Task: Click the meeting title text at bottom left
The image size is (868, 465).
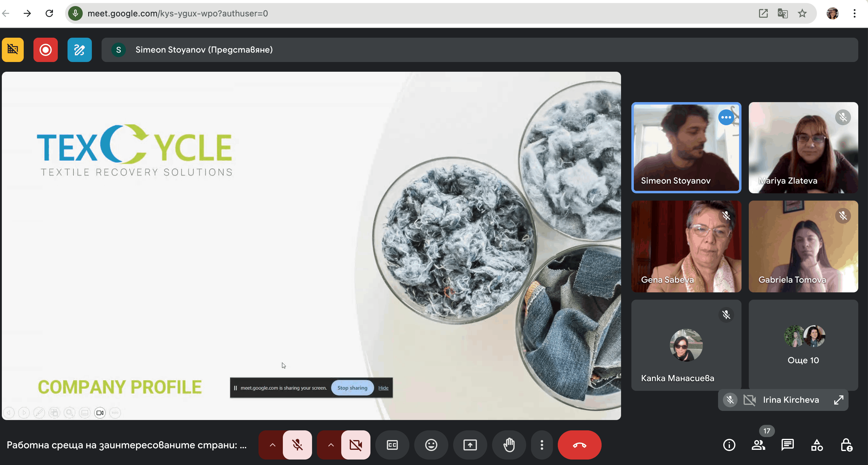Action: 127,445
